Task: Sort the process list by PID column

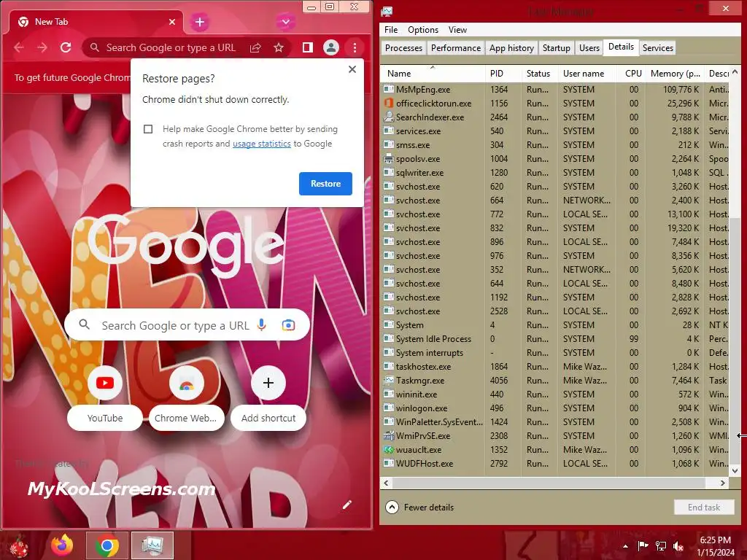Action: tap(503, 74)
